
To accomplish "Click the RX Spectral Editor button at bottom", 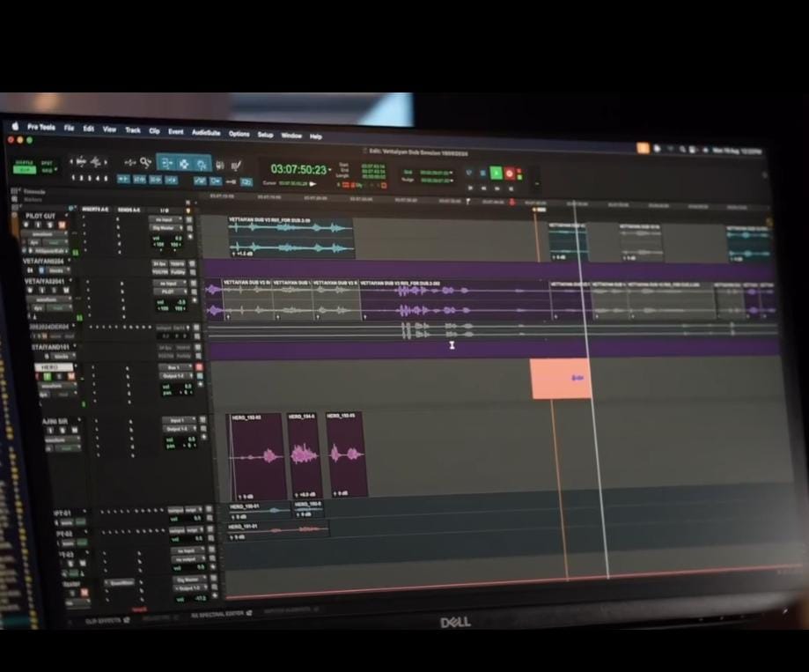I will coord(220,613).
